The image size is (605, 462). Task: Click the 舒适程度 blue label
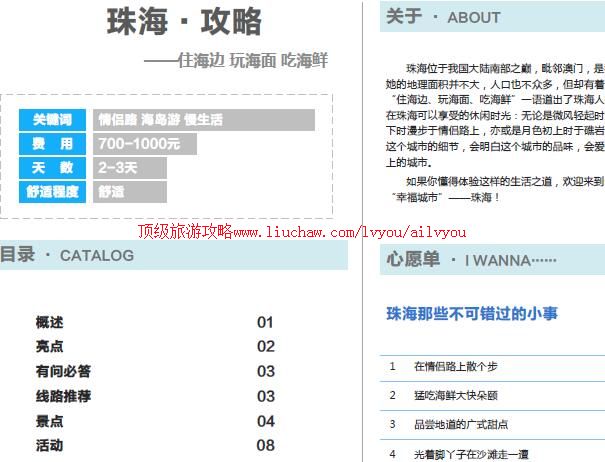point(53,192)
